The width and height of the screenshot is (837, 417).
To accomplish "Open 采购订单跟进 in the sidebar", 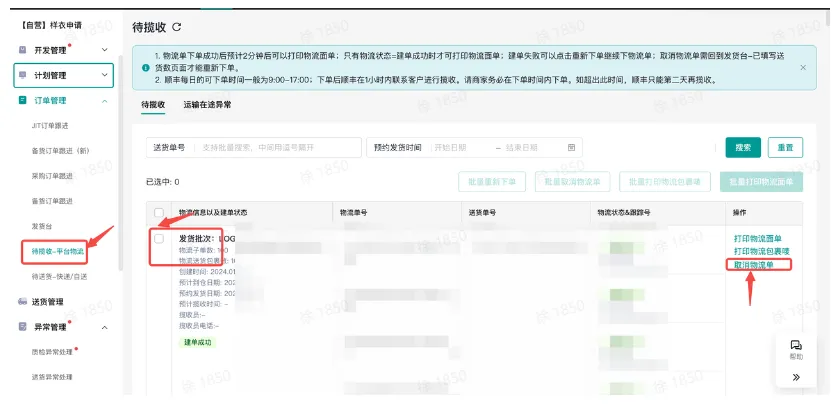I will coord(52,176).
